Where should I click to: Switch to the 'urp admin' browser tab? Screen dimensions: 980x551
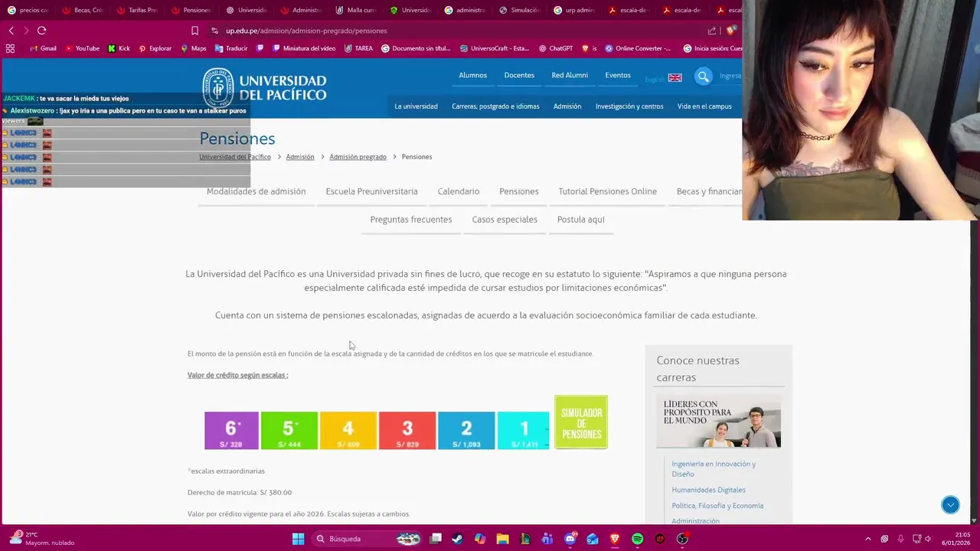[x=574, y=10]
